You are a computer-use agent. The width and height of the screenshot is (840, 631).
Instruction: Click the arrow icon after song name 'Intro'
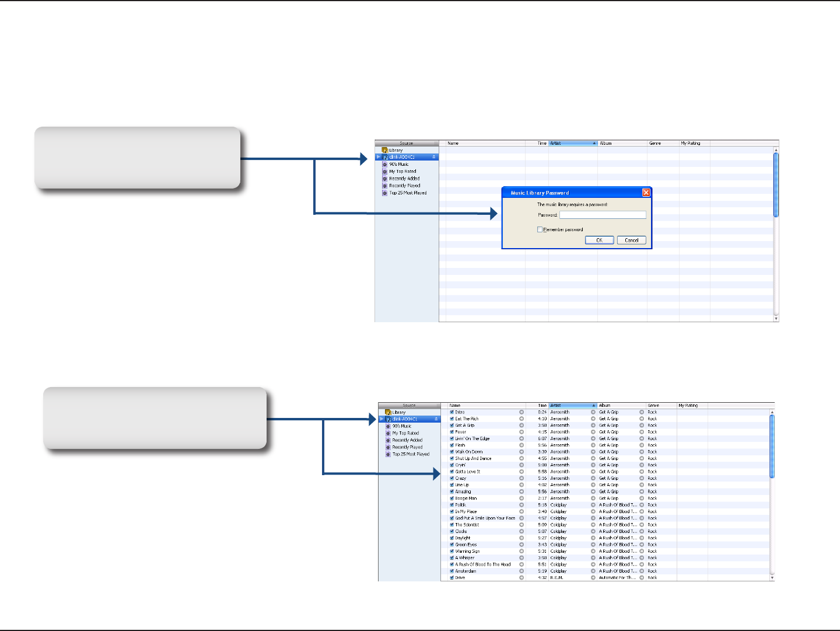click(521, 412)
